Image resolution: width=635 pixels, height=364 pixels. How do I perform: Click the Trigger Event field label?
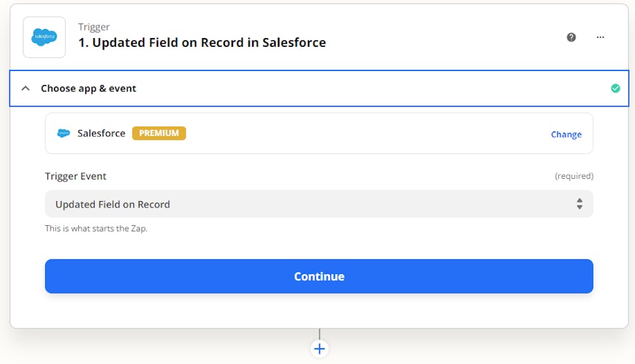[x=76, y=176]
